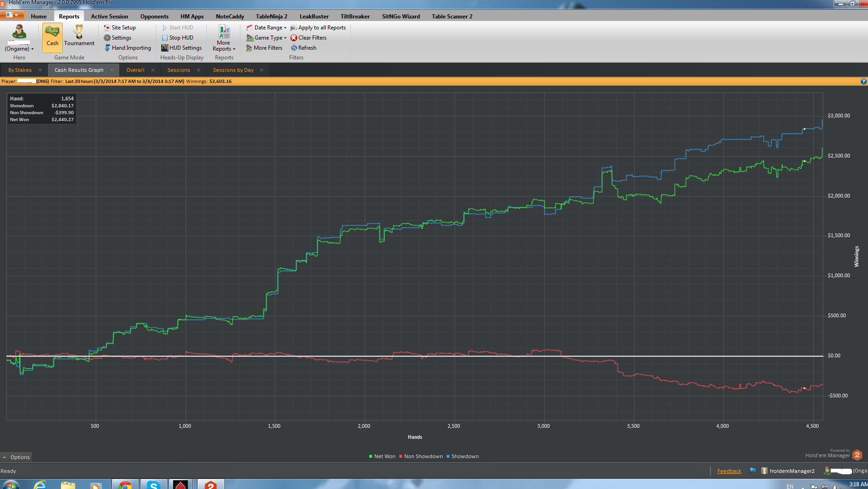Expand the Ongame hero dropdown arrow
Image resolution: width=868 pixels, height=489 pixels.
(32, 49)
